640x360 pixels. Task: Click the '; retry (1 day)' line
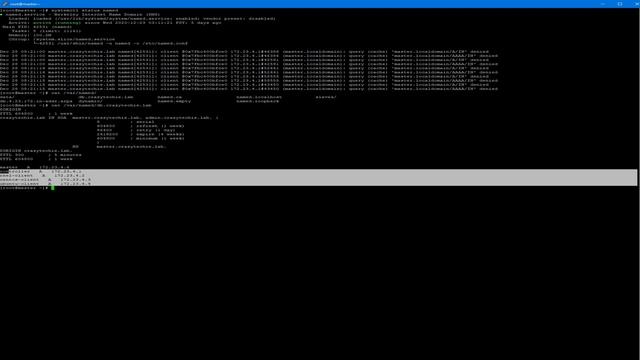pos(136,130)
